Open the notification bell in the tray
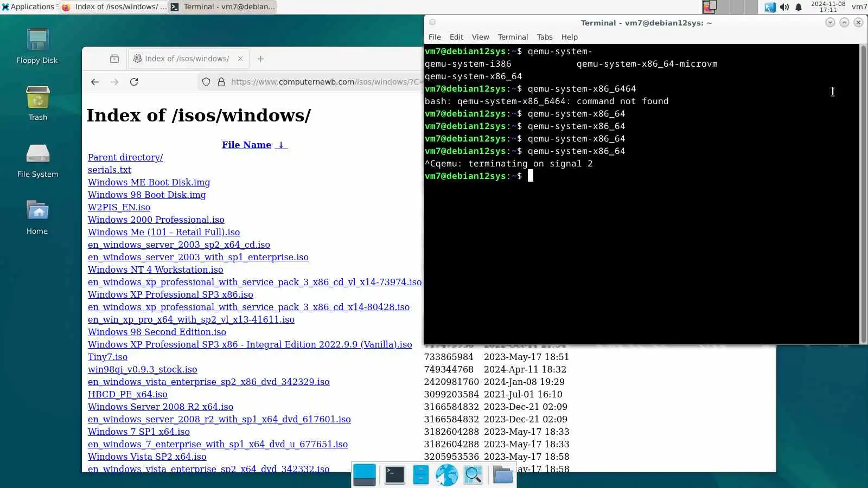This screenshot has height=488, width=868. [799, 7]
